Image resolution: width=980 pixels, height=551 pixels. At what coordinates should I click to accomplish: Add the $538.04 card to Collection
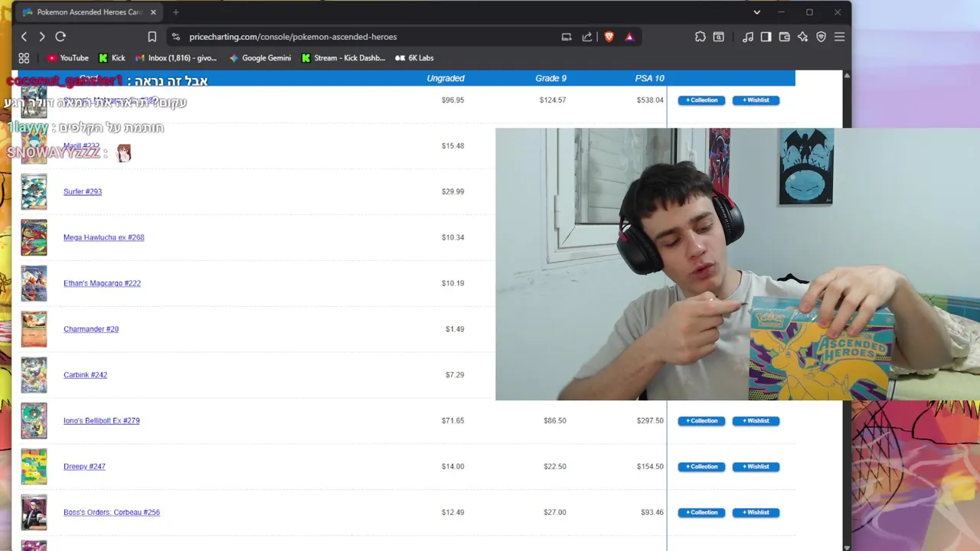pos(701,100)
